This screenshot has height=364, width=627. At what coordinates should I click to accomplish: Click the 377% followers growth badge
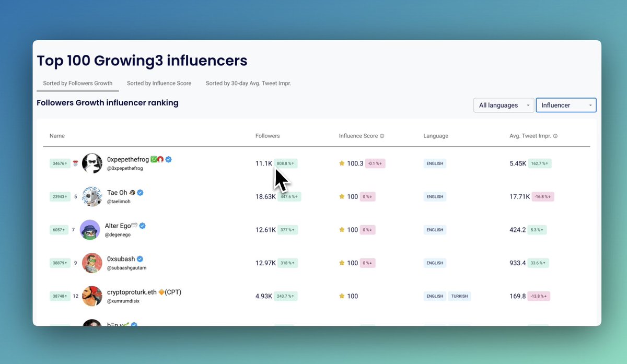click(x=287, y=230)
